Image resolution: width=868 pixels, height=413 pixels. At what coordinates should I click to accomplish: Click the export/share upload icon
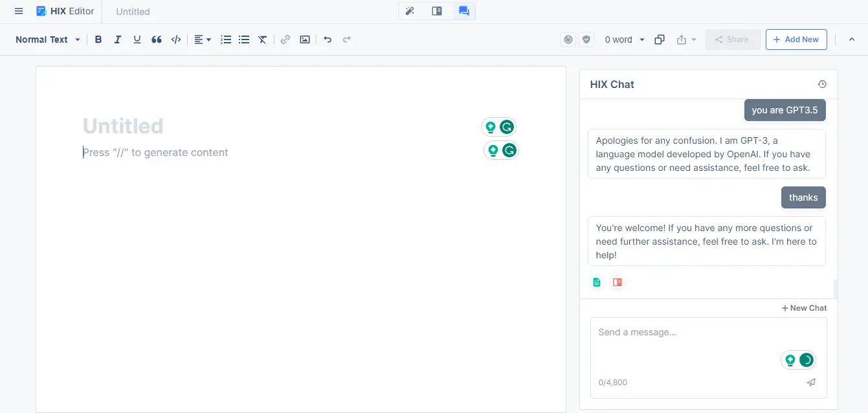coord(682,39)
